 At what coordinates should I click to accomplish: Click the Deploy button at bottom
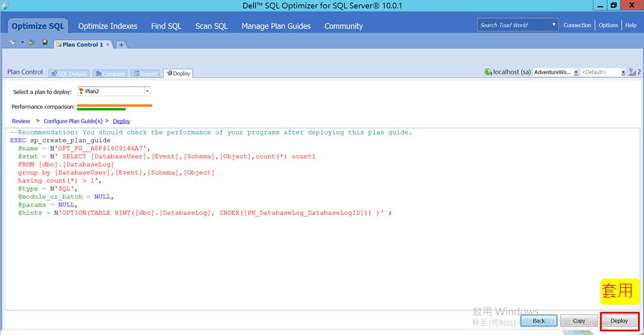click(620, 321)
